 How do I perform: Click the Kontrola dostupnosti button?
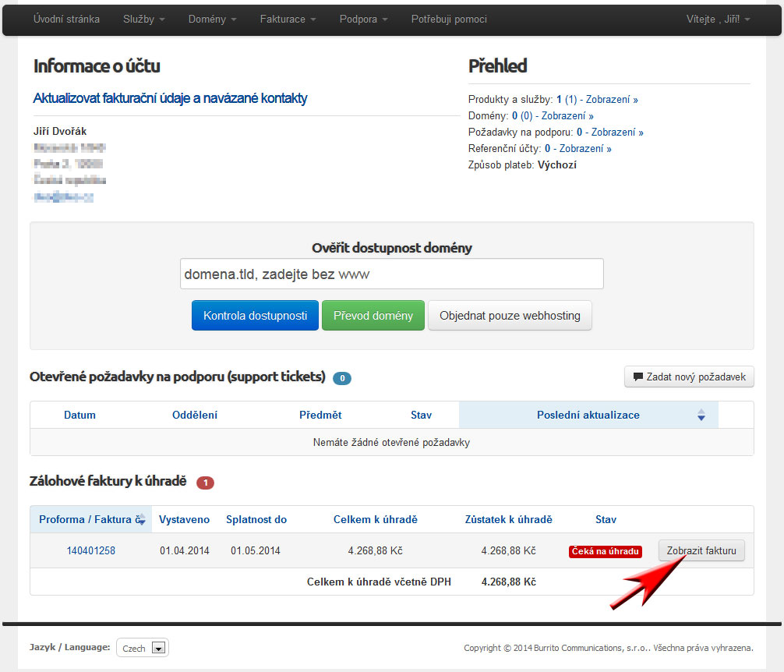point(255,316)
